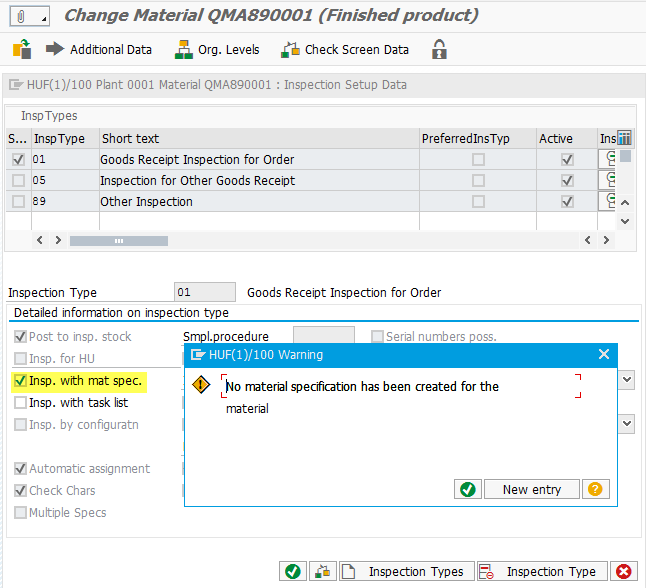Click right-side scroll-right arrow of table
The width and height of the screenshot is (646, 588).
tap(606, 240)
